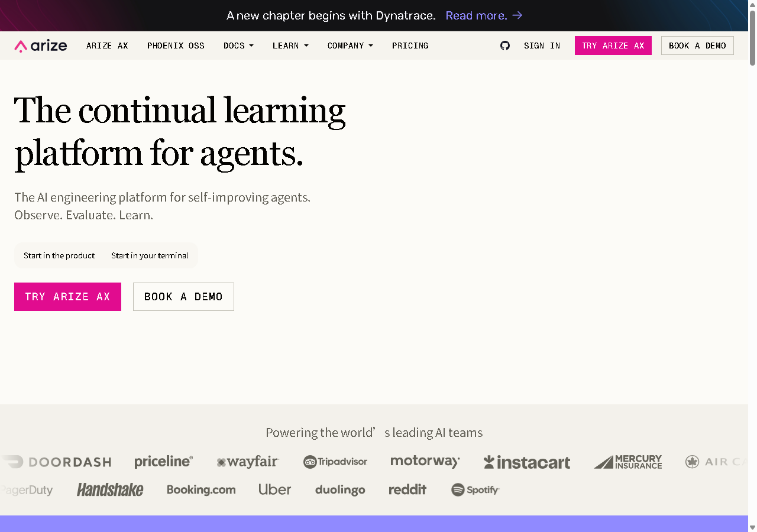
Task: Click the Uber logo
Action: click(275, 489)
